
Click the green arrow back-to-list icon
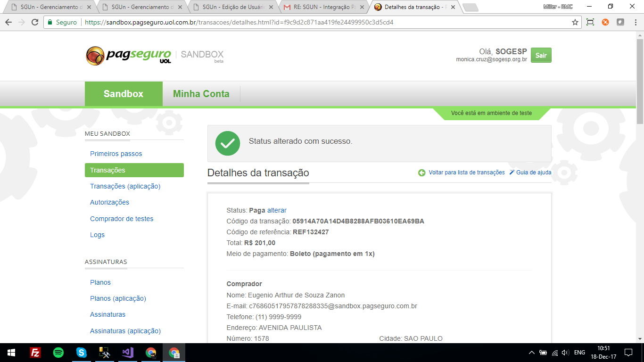(x=421, y=173)
